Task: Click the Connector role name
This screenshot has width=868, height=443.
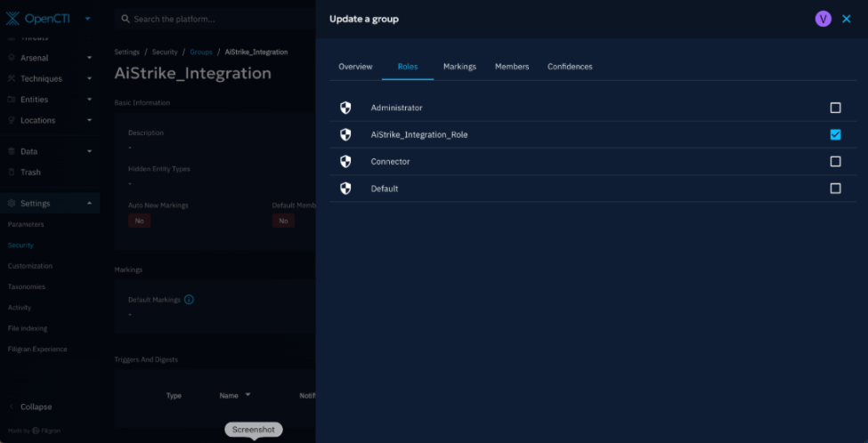Action: click(390, 162)
